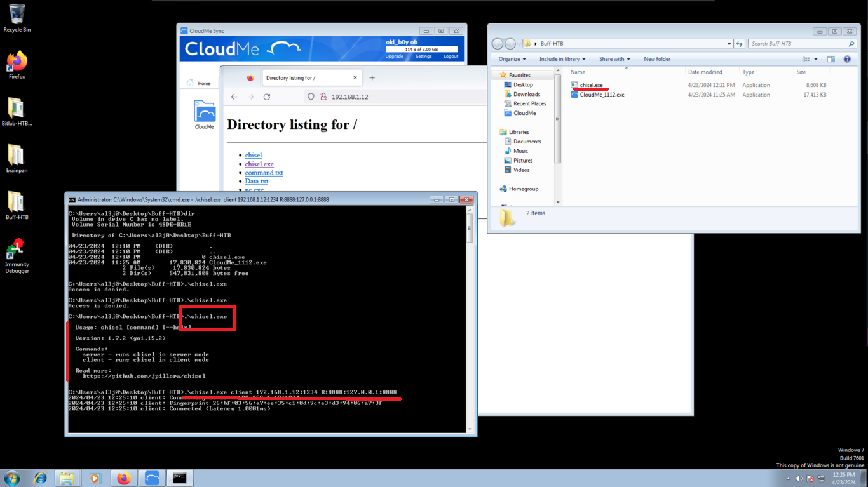Open Windows Media Player from taskbar
Screen dimensions: 868x487
coord(95,477)
